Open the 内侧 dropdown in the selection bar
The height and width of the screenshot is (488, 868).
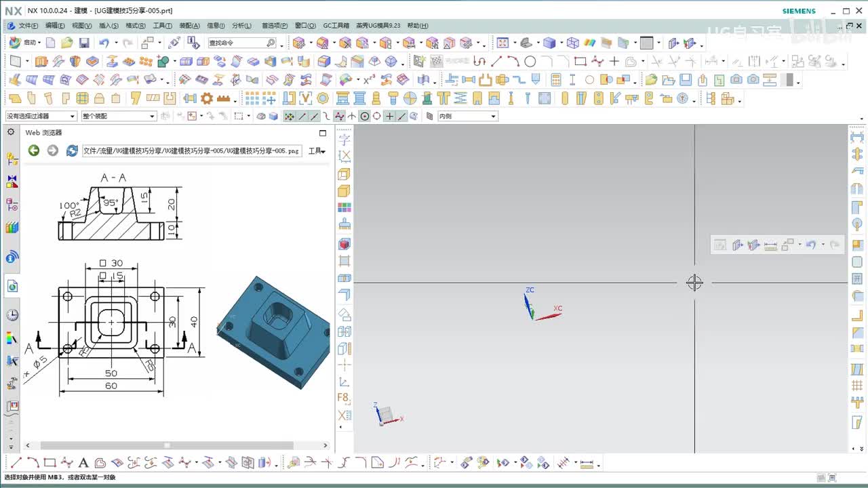[x=467, y=117]
